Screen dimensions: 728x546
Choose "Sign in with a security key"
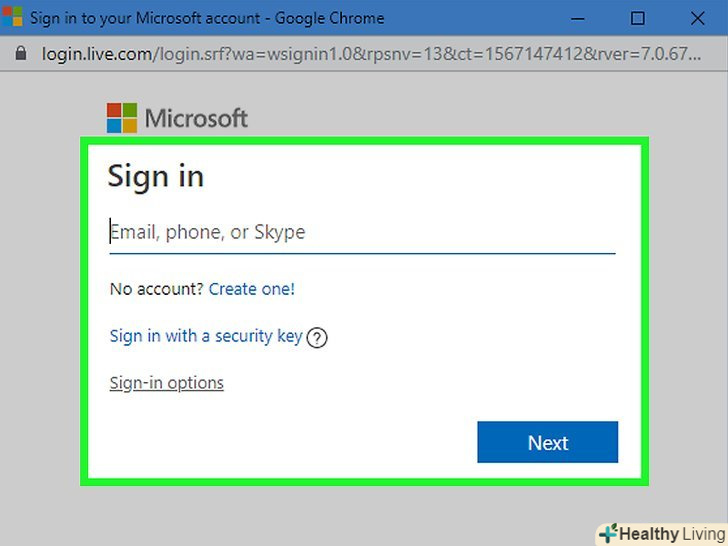click(x=205, y=336)
